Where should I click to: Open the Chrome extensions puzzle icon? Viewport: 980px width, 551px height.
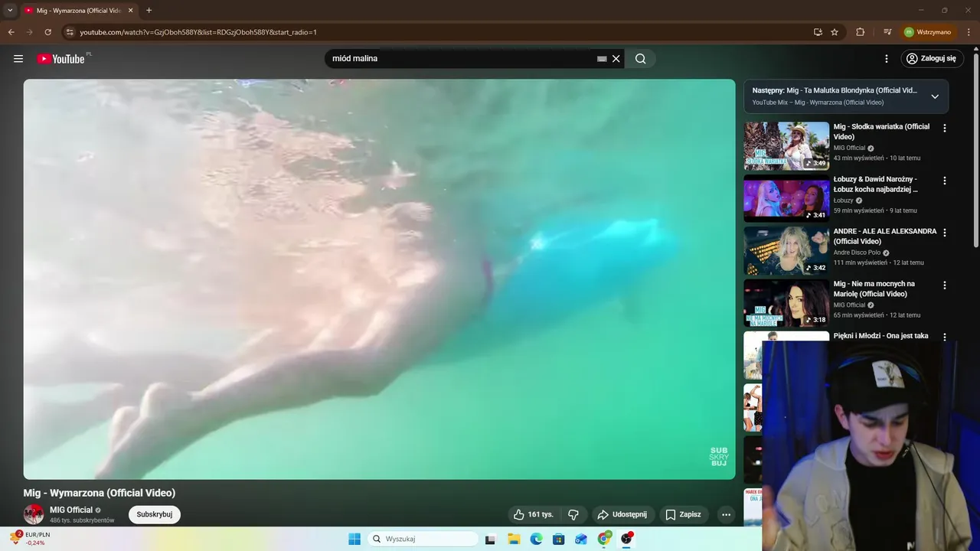click(x=860, y=32)
